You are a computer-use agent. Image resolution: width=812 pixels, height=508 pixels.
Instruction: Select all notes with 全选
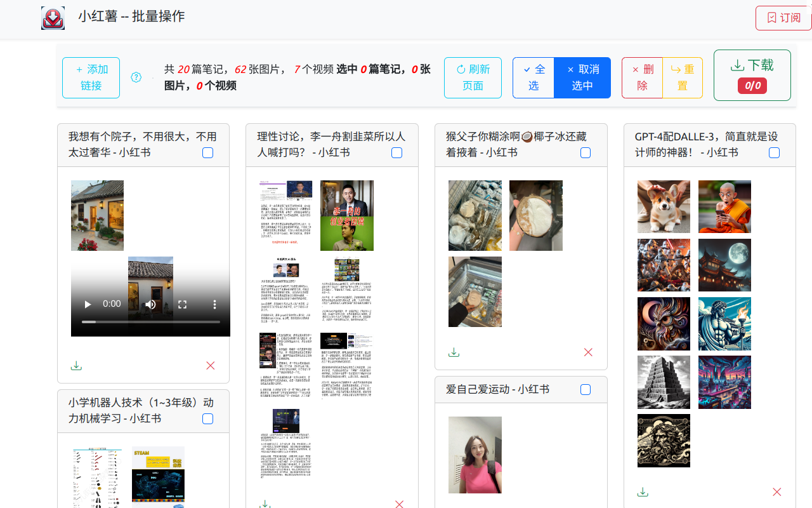pos(534,77)
